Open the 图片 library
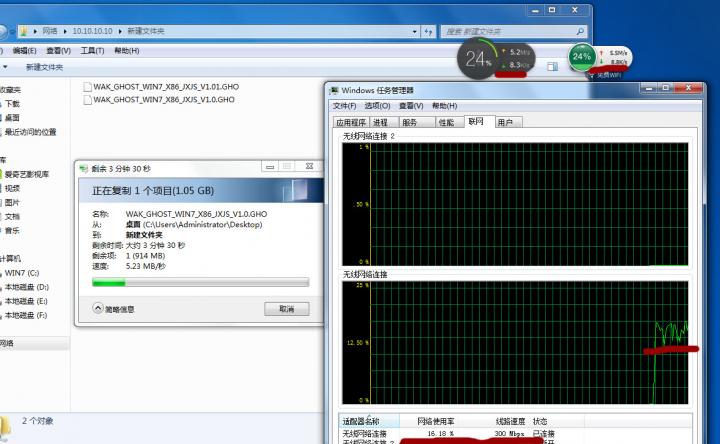The image size is (720, 444). coord(12,202)
